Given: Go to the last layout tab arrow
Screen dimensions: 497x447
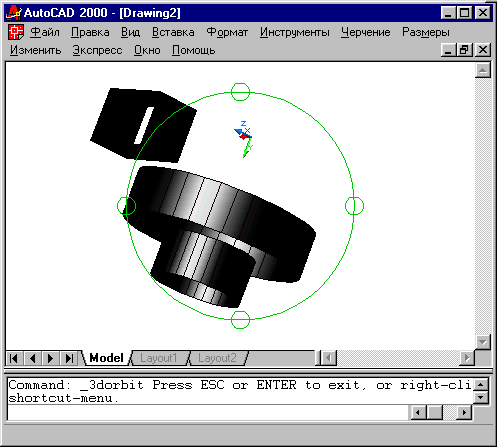Looking at the screenshot, I should coord(69,358).
